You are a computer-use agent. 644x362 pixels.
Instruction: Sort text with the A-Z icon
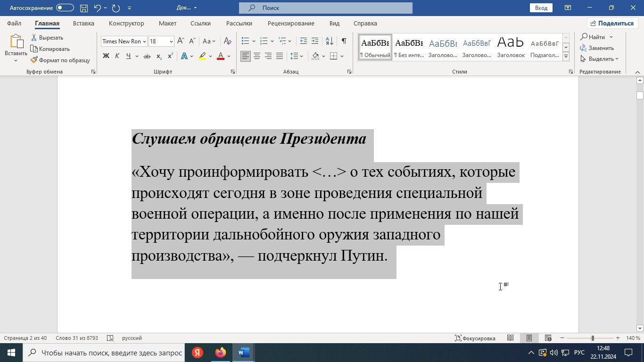pyautogui.click(x=330, y=41)
